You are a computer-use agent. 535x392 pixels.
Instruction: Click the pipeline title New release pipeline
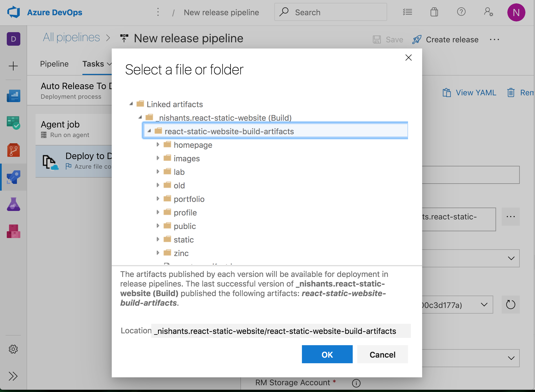tap(188, 38)
